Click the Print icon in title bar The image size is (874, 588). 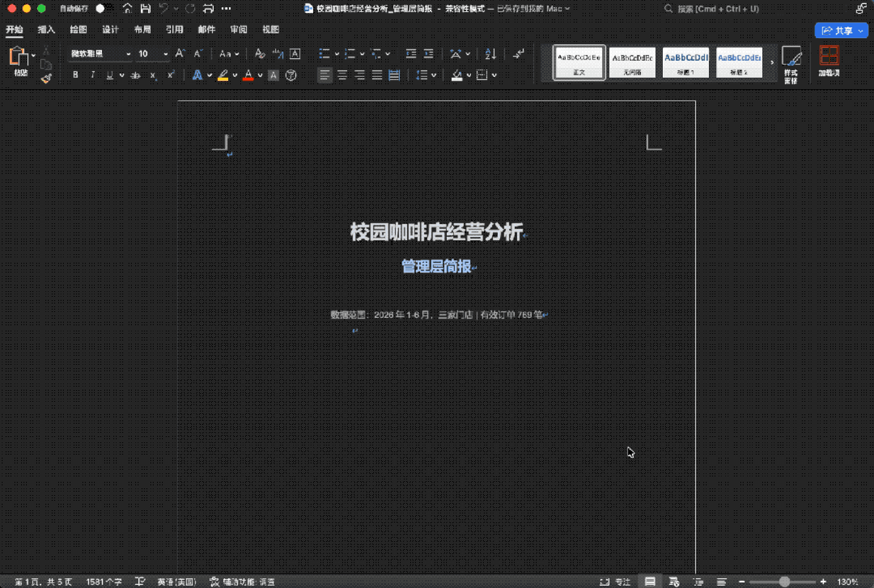208,8
